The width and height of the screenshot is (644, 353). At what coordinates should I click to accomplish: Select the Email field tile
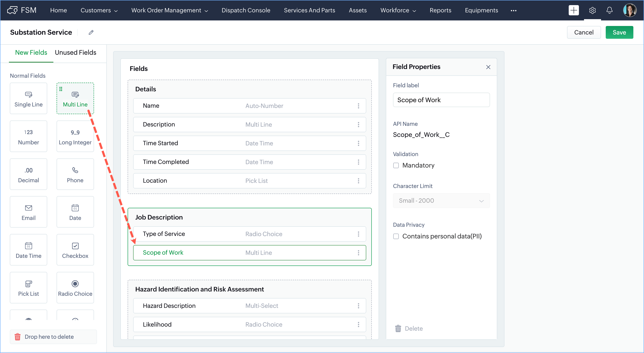(x=28, y=212)
